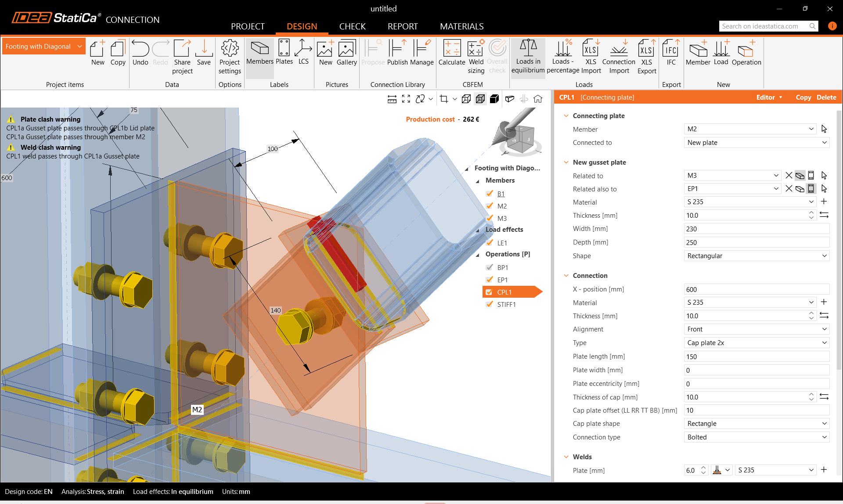The image size is (843, 504).
Task: Click the Calculate icon
Action: pyautogui.click(x=451, y=53)
